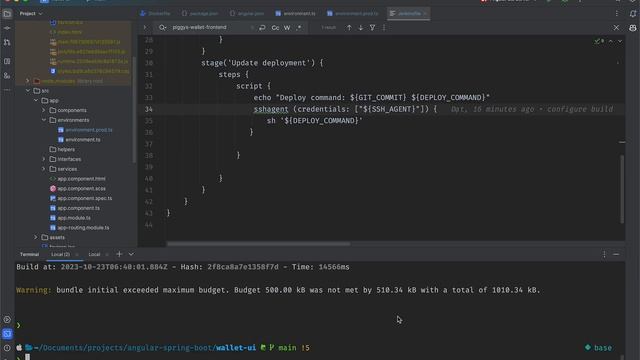Collapse the app folder
Viewport: 640px width, 360px height.
pyautogui.click(x=36, y=100)
